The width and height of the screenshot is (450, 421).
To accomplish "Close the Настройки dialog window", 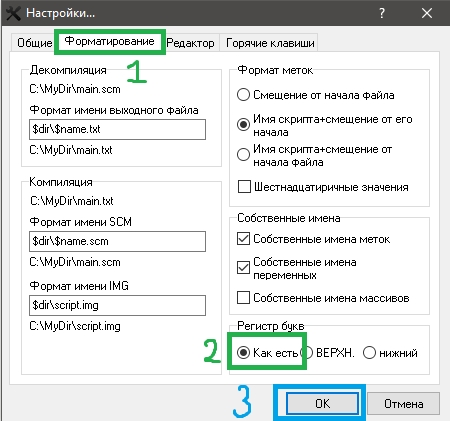I will pyautogui.click(x=427, y=13).
